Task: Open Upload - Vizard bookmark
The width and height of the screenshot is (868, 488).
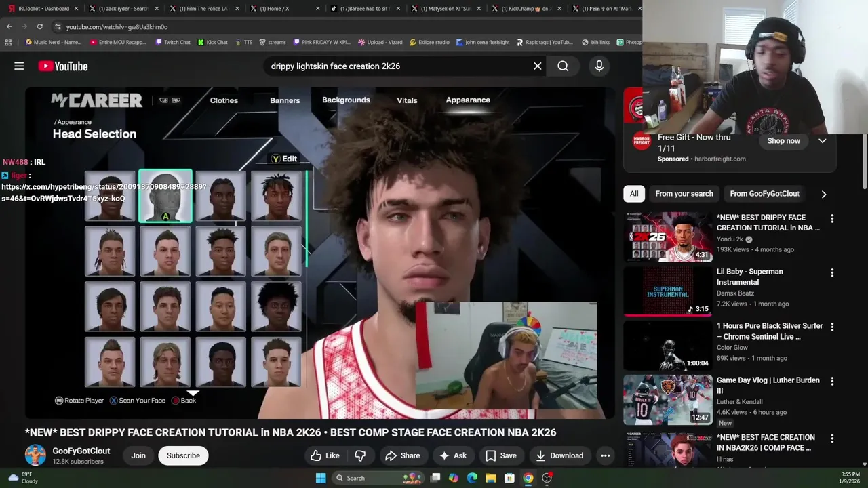Action: [x=380, y=42]
